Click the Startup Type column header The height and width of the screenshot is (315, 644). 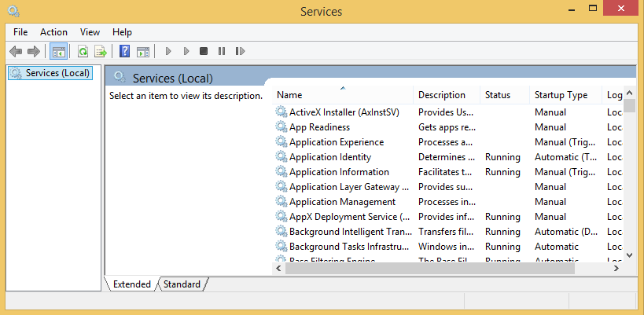coord(561,95)
